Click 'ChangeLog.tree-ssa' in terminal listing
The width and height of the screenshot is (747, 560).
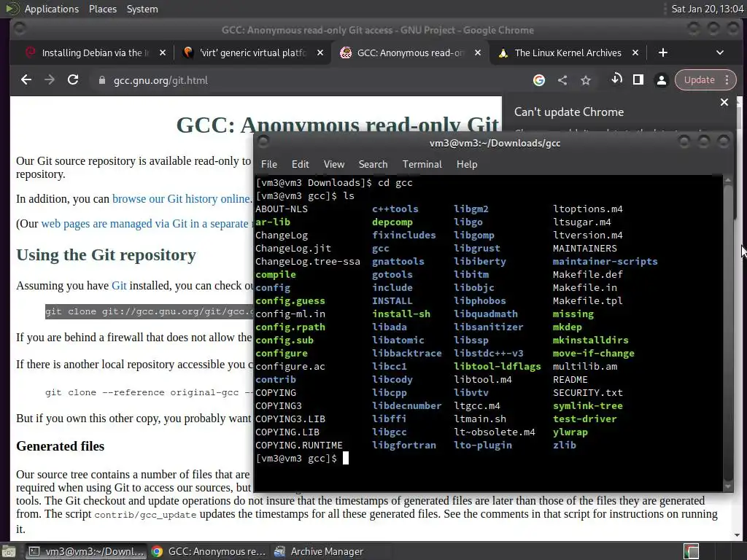click(308, 262)
